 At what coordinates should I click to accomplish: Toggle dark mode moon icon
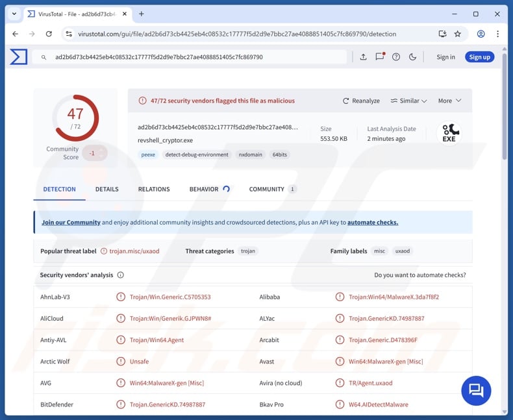coord(412,57)
